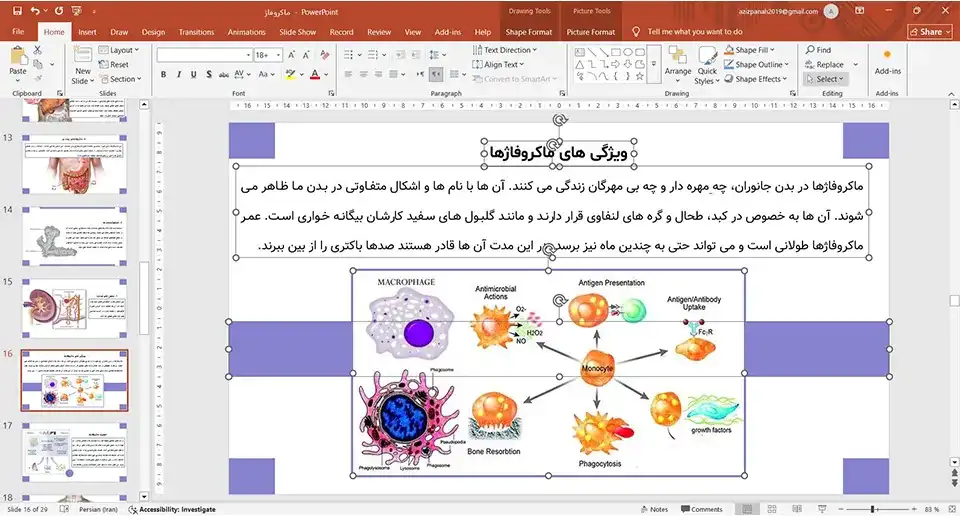Open the Shape Format tab
The width and height of the screenshot is (960, 516).
528,32
